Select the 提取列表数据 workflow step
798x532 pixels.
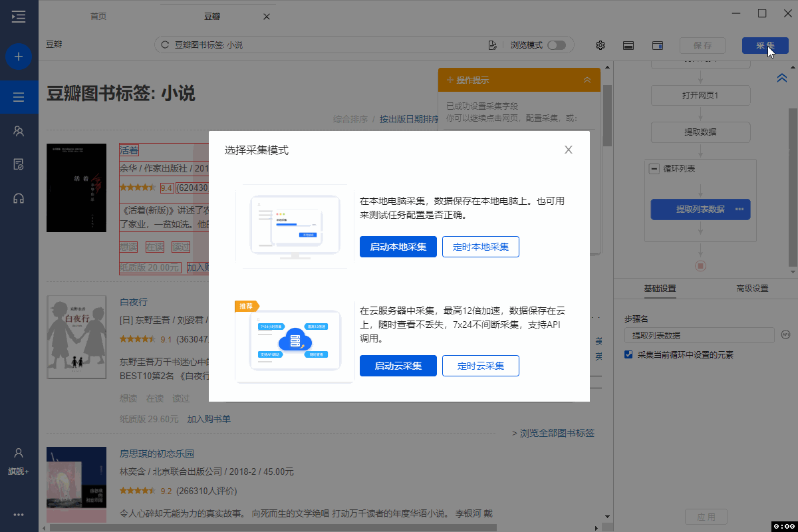click(x=700, y=209)
